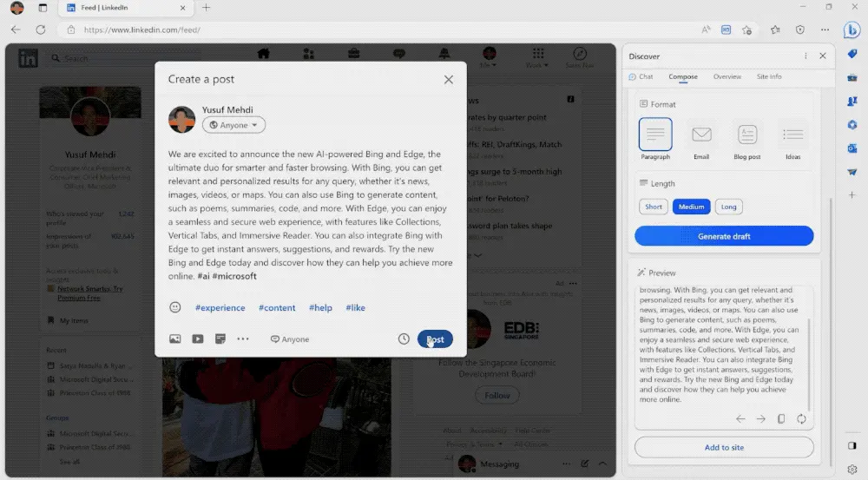This screenshot has height=480, width=868.
Task: Add the #experience hashtag suggestion
Action: [x=220, y=308]
